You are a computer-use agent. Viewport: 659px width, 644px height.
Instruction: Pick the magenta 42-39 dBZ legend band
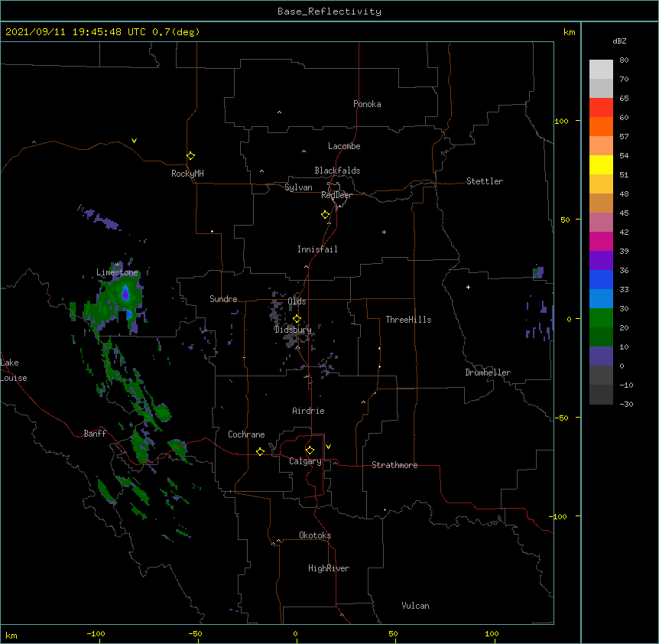tap(601, 241)
